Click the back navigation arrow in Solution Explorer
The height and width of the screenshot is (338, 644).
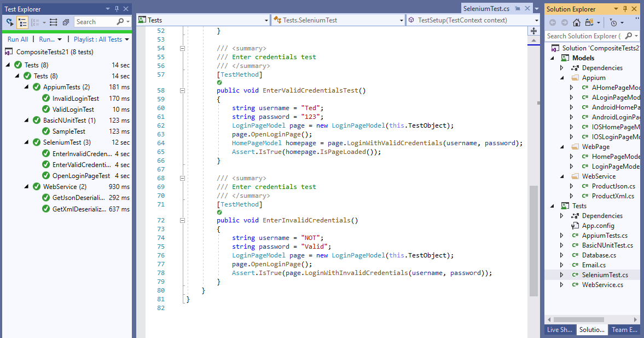tap(552, 22)
